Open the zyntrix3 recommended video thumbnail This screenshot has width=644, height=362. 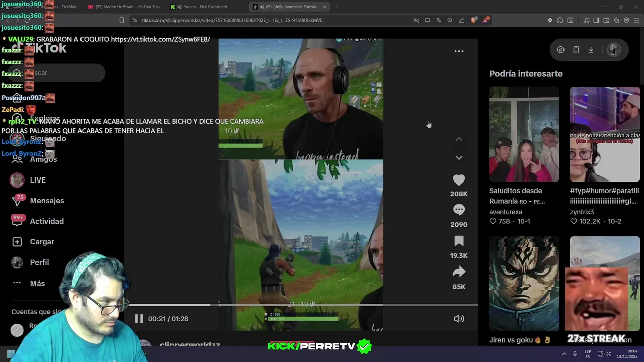pos(605,134)
